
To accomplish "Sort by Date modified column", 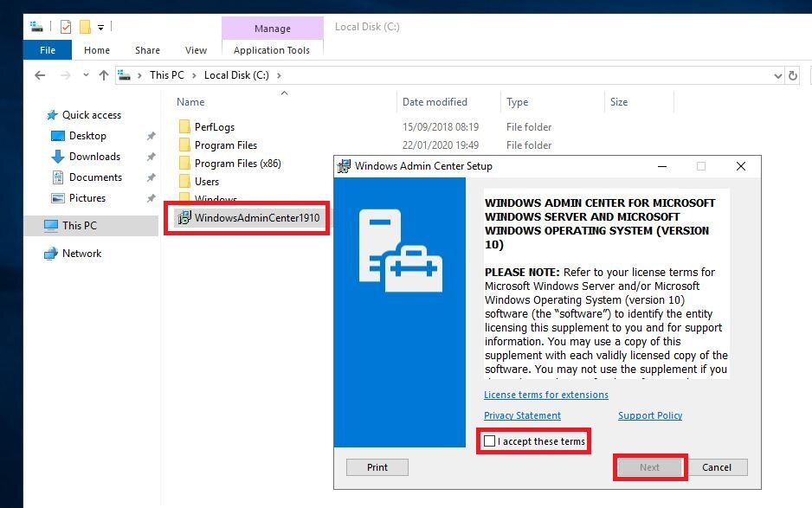I will [435, 102].
